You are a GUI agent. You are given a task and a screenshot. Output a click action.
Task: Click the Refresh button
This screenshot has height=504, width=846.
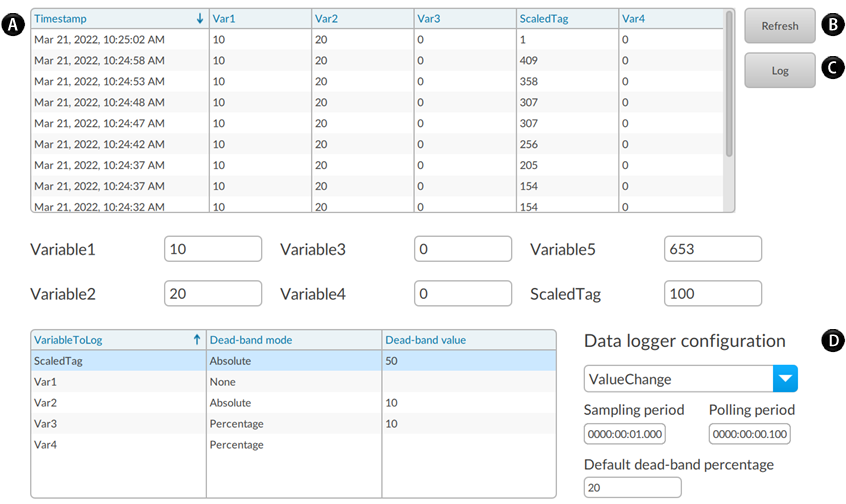779,27
